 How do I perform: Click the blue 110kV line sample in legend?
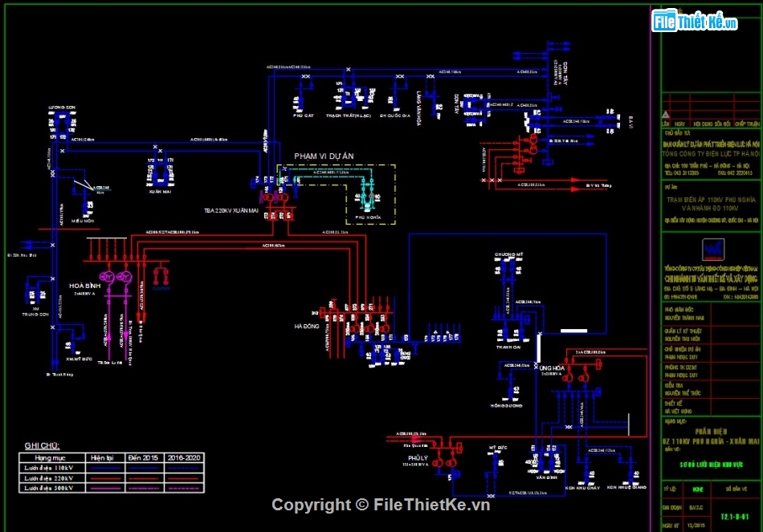click(x=104, y=467)
